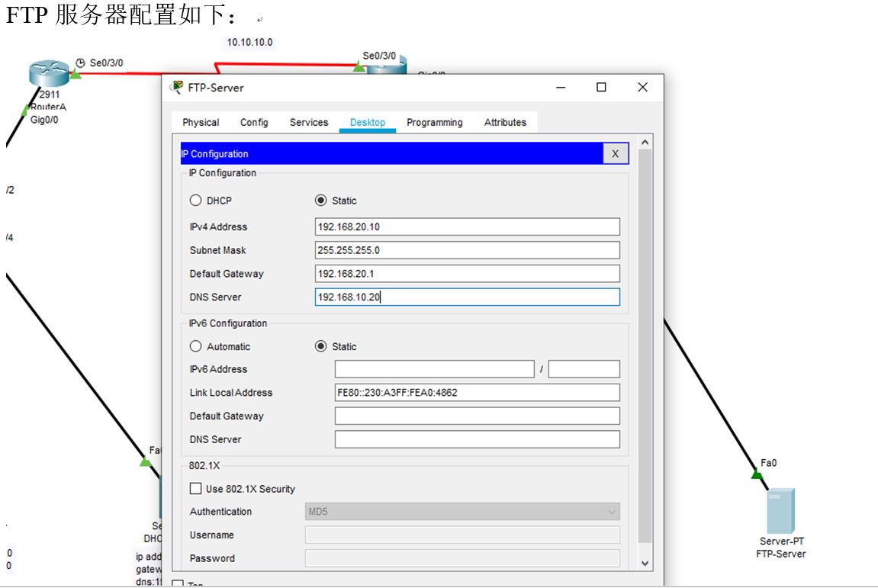This screenshot has width=878, height=588.
Task: Switch to the Services tab
Action: coord(308,122)
